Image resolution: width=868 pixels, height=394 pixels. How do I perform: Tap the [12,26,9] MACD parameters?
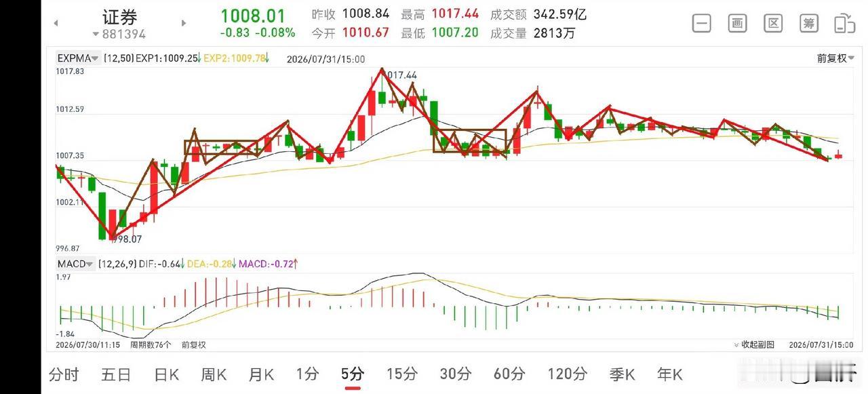pyautogui.click(x=117, y=264)
